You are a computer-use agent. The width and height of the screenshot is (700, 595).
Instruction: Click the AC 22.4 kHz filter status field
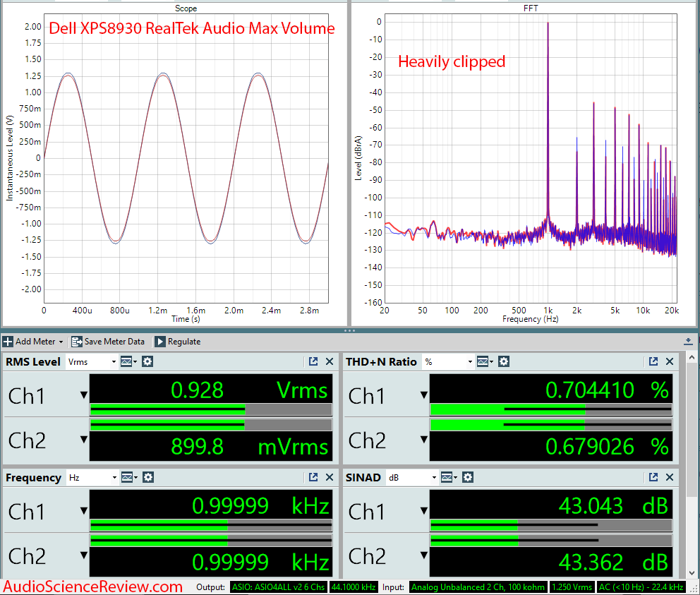click(641, 587)
